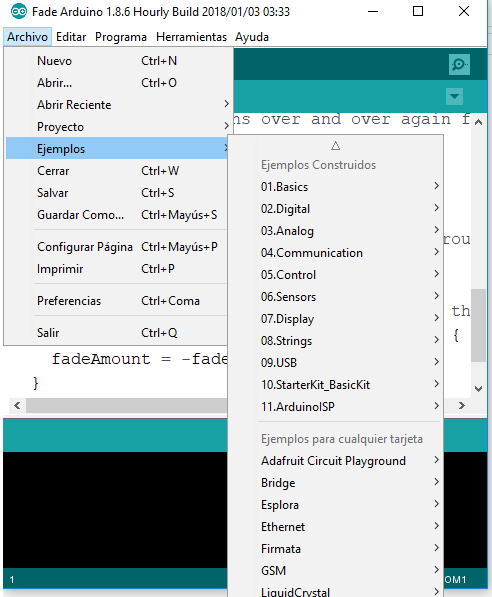Open Firmata library examples

click(x=336, y=549)
